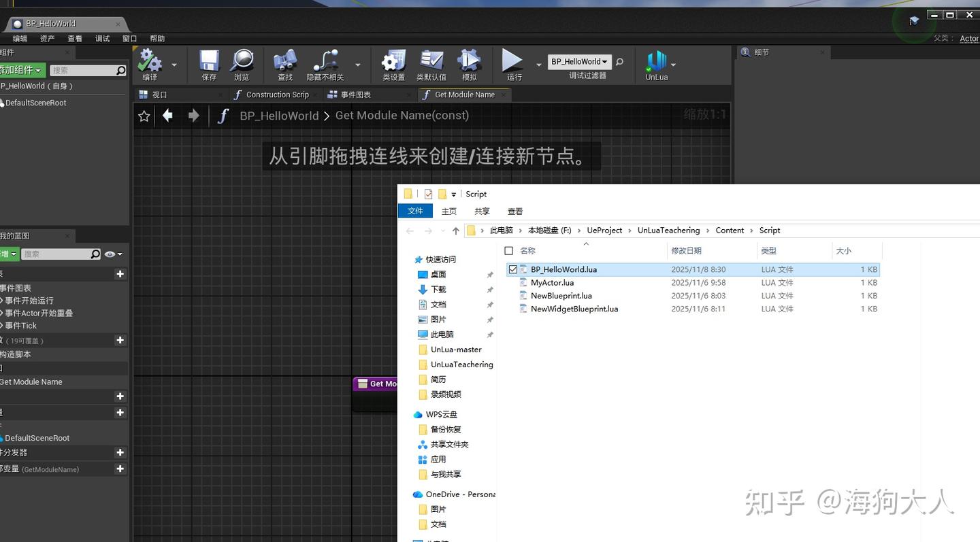Image resolution: width=980 pixels, height=542 pixels.
Task: Go back in graph navigation history
Action: click(167, 116)
